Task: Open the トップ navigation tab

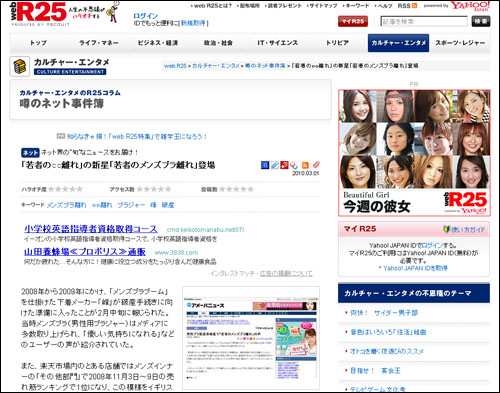Action: click(x=38, y=43)
